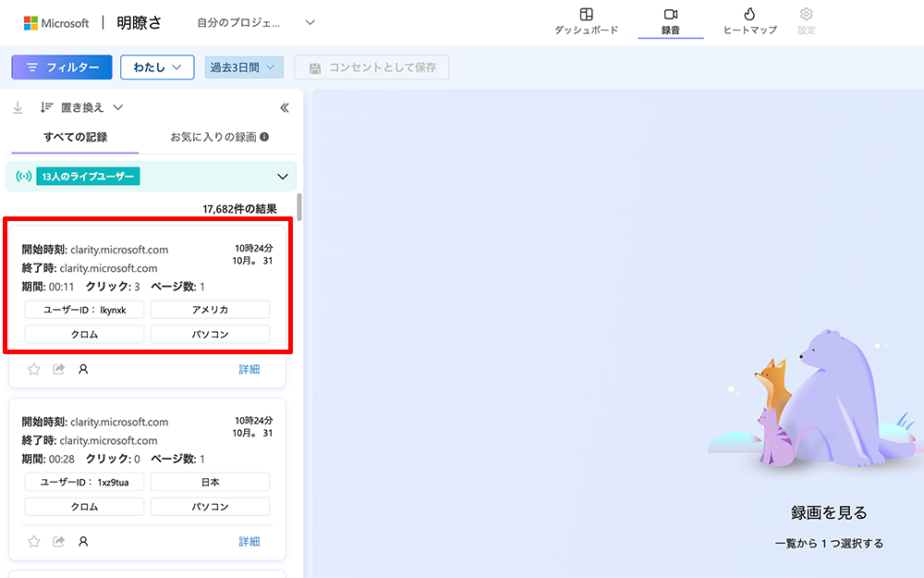Click share icon on second recording
Image resolution: width=924 pixels, height=578 pixels.
coord(59,541)
